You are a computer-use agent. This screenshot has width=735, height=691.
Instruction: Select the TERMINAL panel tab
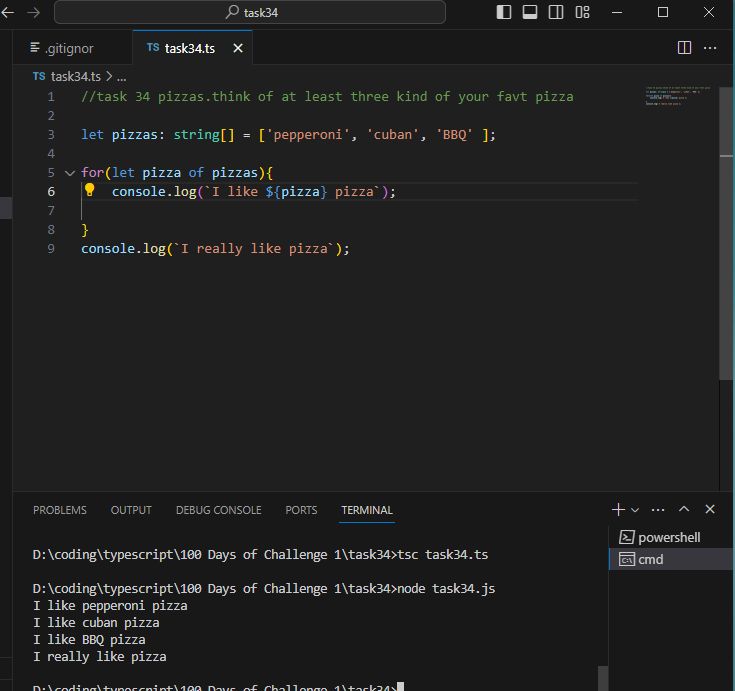tap(367, 510)
